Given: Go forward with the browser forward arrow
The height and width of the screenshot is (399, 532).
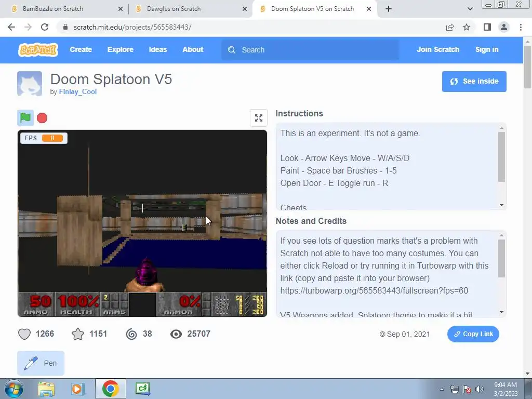Looking at the screenshot, I should (28, 27).
